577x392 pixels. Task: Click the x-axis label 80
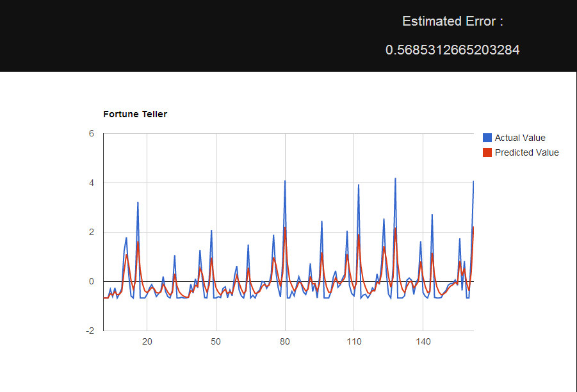[286, 343]
